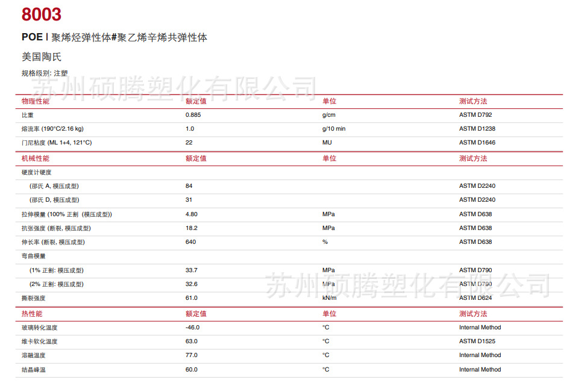Click the crystallization peak value 60.0

click(x=192, y=370)
